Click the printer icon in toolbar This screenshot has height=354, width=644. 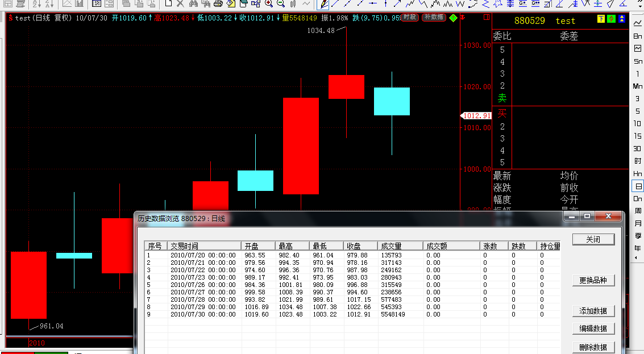coord(218,4)
